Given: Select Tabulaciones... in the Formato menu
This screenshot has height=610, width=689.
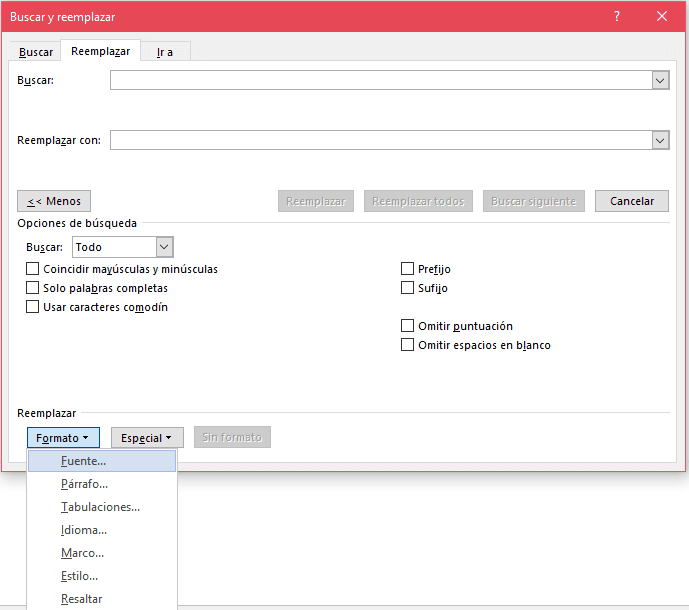Looking at the screenshot, I should (x=102, y=507).
